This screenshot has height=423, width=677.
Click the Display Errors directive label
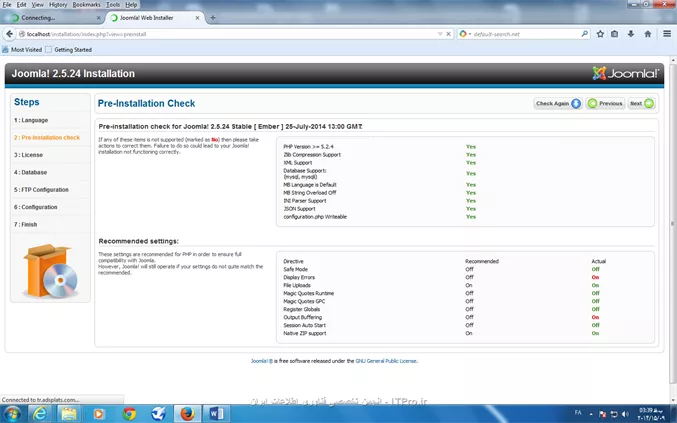tap(299, 278)
